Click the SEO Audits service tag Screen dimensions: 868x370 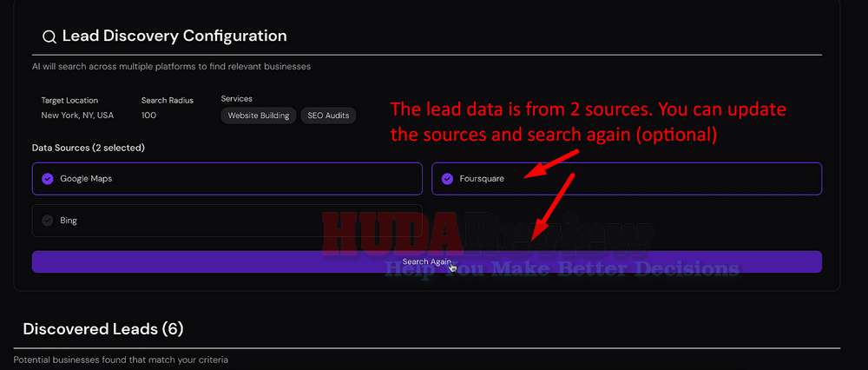tap(328, 116)
